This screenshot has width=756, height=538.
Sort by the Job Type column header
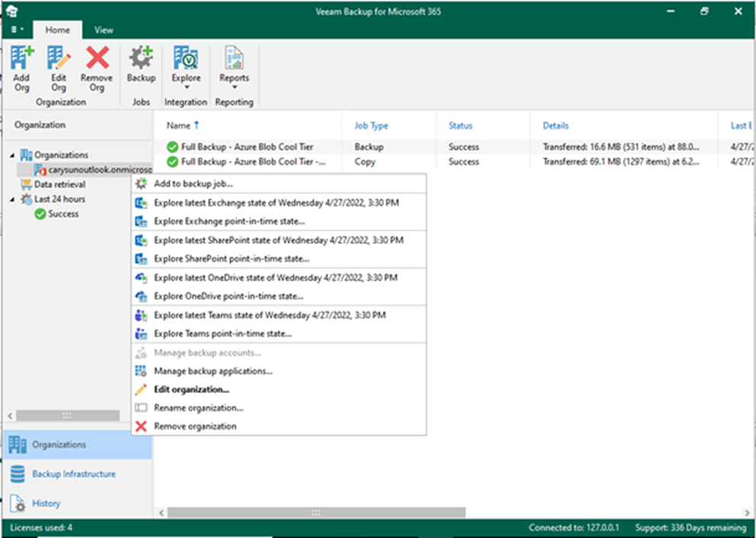[372, 125]
